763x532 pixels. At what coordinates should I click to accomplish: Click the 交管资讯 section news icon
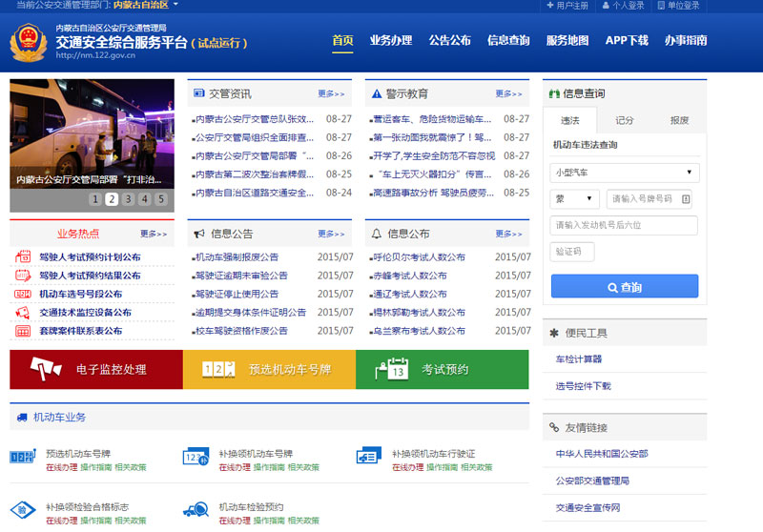click(199, 92)
